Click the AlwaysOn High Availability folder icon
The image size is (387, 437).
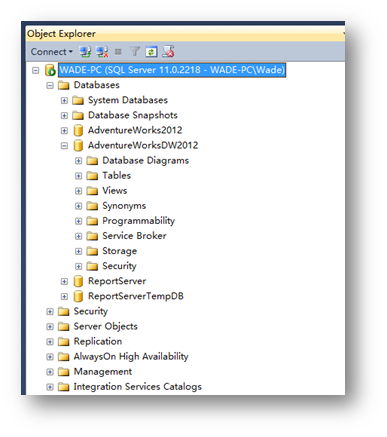pyautogui.click(x=63, y=357)
